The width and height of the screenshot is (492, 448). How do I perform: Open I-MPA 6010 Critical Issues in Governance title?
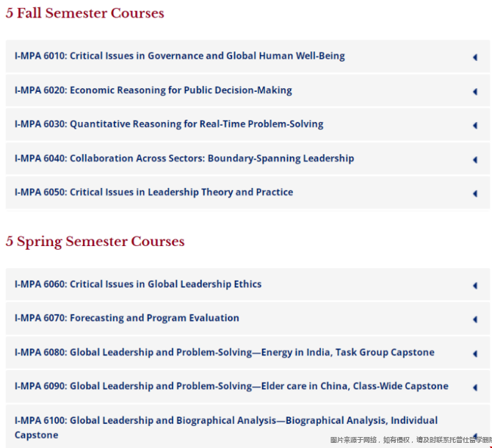tap(179, 56)
